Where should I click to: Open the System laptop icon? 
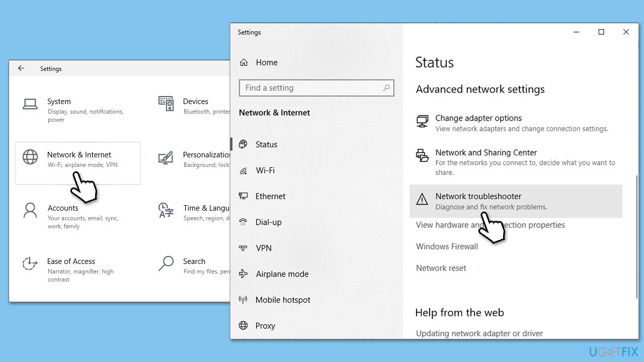[30, 104]
